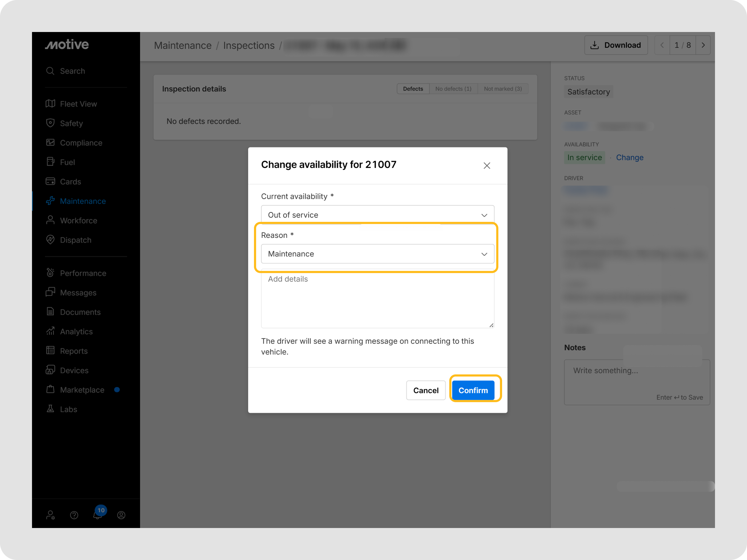Click the Maintenance wrench icon
The height and width of the screenshot is (560, 747).
click(x=50, y=201)
